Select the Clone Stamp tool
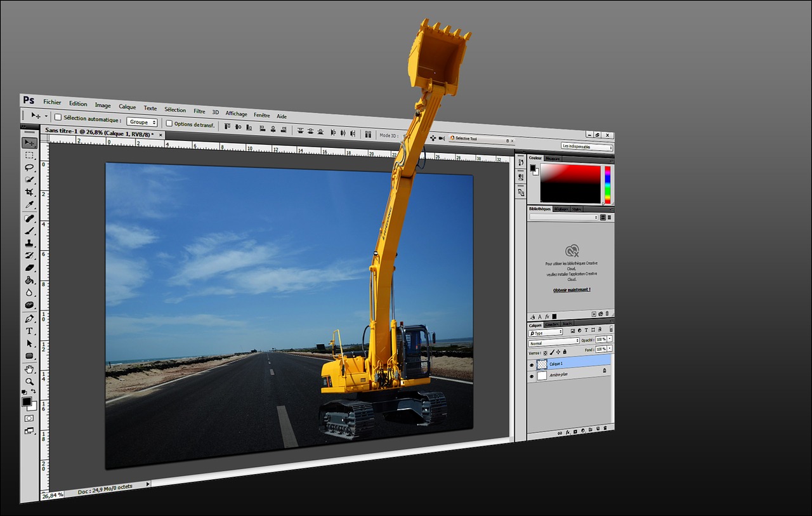 pos(29,243)
